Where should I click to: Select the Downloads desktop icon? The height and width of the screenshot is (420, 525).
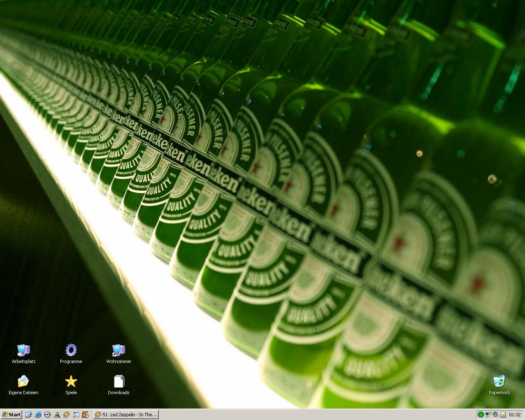119,381
